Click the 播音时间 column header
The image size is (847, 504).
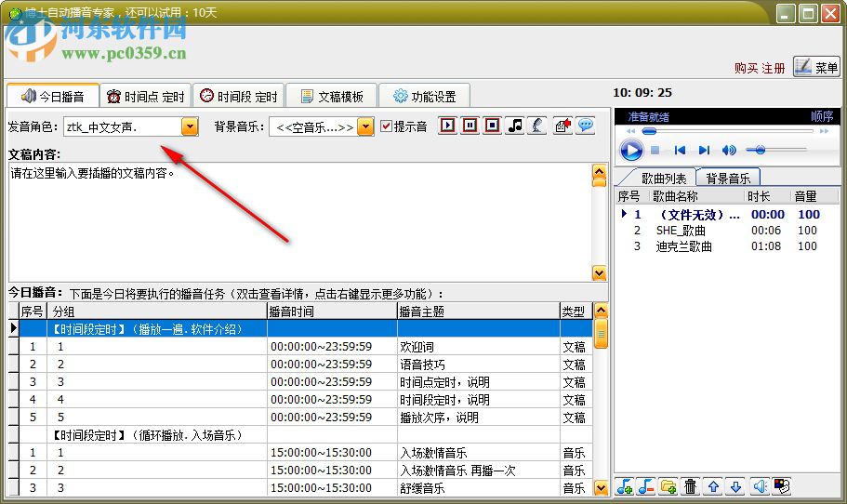pyautogui.click(x=332, y=312)
